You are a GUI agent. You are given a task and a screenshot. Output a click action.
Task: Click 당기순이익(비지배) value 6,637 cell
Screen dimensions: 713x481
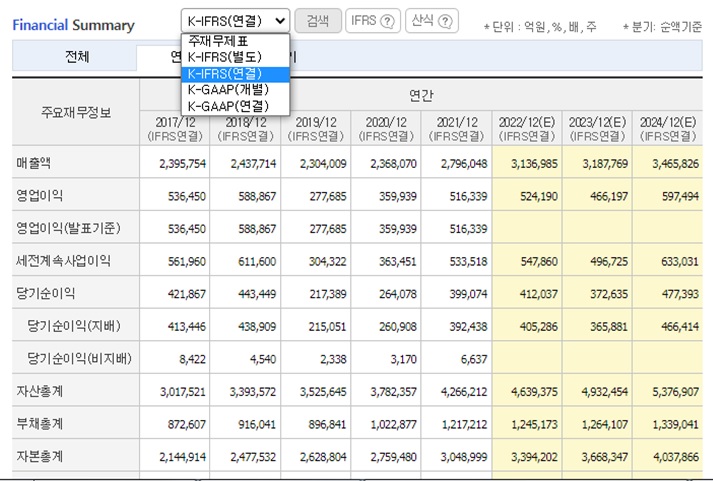click(474, 360)
